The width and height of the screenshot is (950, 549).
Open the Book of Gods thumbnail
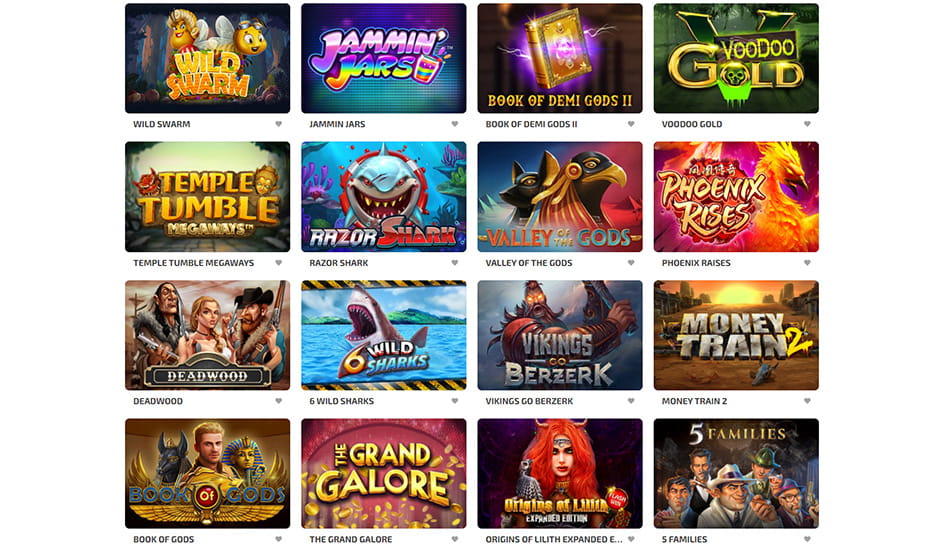(208, 473)
